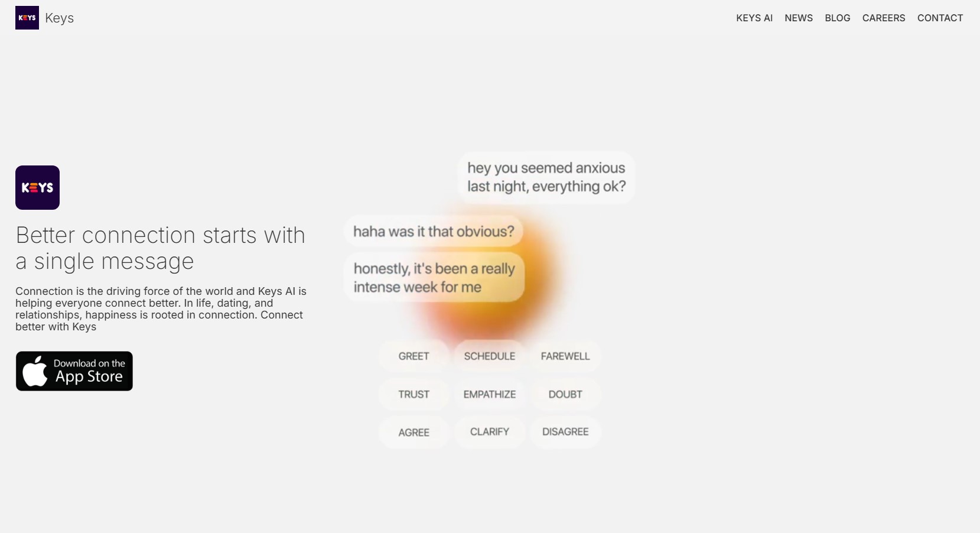Go to the News page
Viewport: 980px width, 533px height.
(x=798, y=18)
